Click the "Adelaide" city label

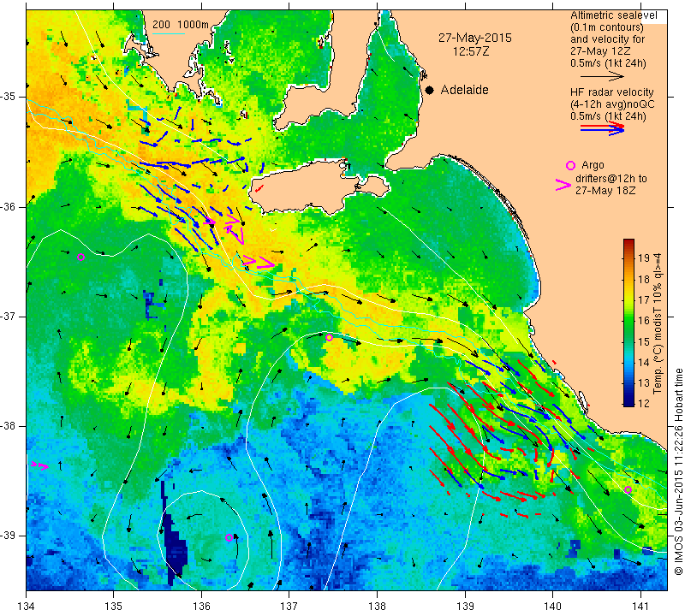point(464,90)
